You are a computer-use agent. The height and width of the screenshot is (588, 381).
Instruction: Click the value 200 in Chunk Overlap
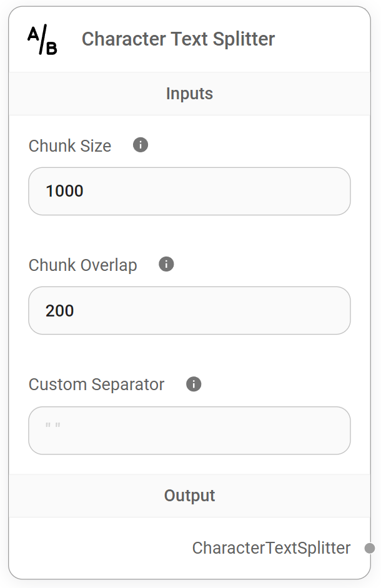(x=59, y=310)
